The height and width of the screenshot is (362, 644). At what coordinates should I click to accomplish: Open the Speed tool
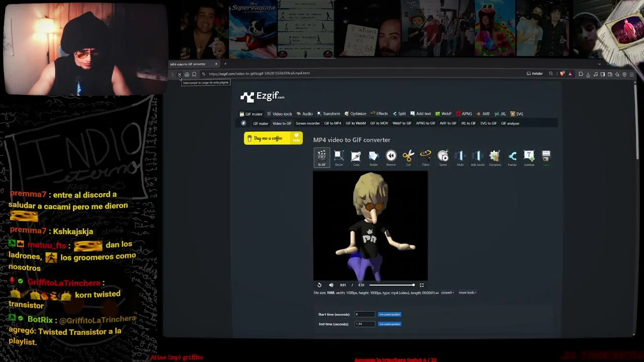tap(443, 157)
